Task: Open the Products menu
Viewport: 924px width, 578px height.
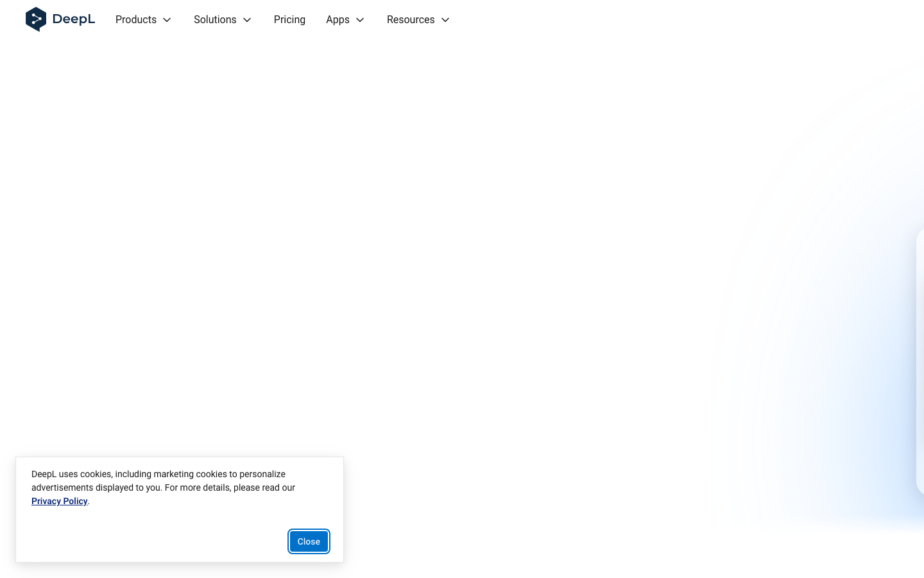Action: (x=136, y=20)
